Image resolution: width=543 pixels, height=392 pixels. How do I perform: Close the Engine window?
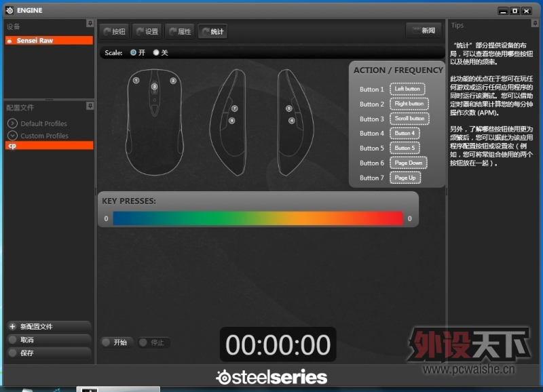[527, 11]
